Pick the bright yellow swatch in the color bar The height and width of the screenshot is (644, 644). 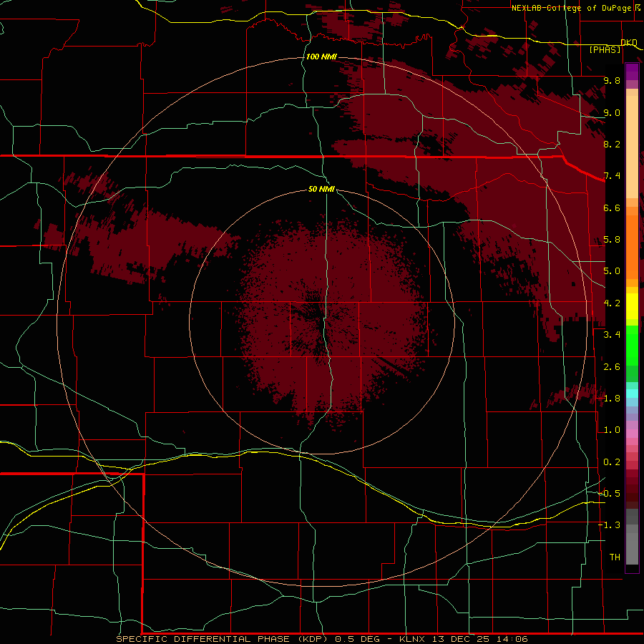[x=632, y=306]
